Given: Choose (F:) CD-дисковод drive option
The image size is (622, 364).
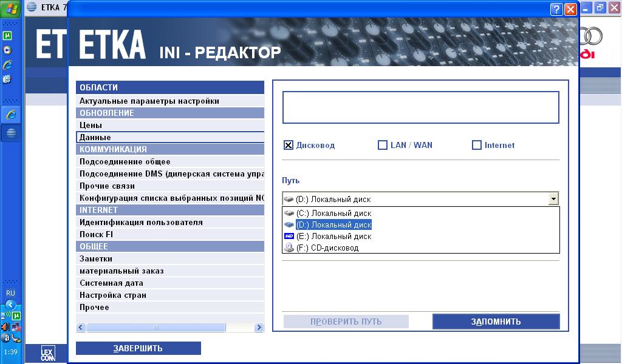Looking at the screenshot, I should (x=327, y=248).
